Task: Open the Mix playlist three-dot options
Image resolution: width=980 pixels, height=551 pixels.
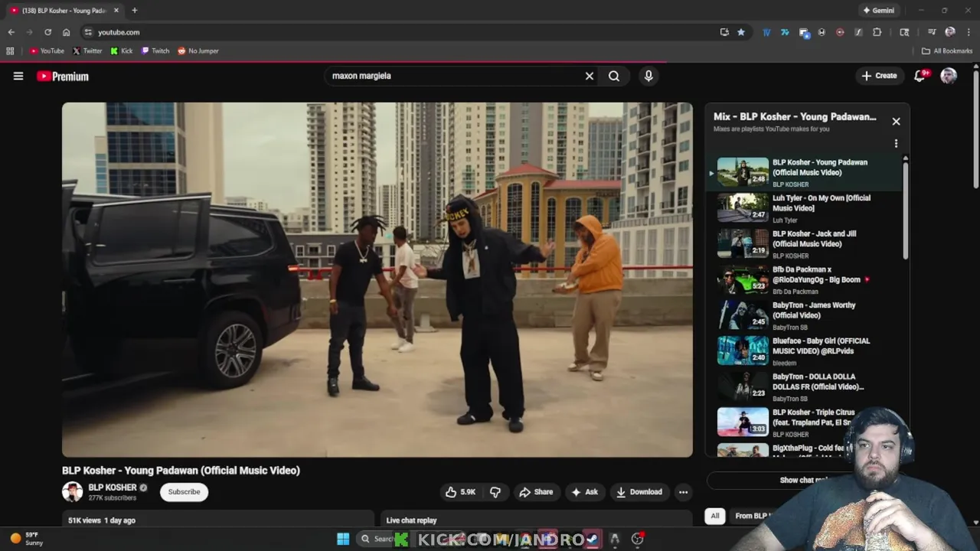Action: tap(896, 143)
